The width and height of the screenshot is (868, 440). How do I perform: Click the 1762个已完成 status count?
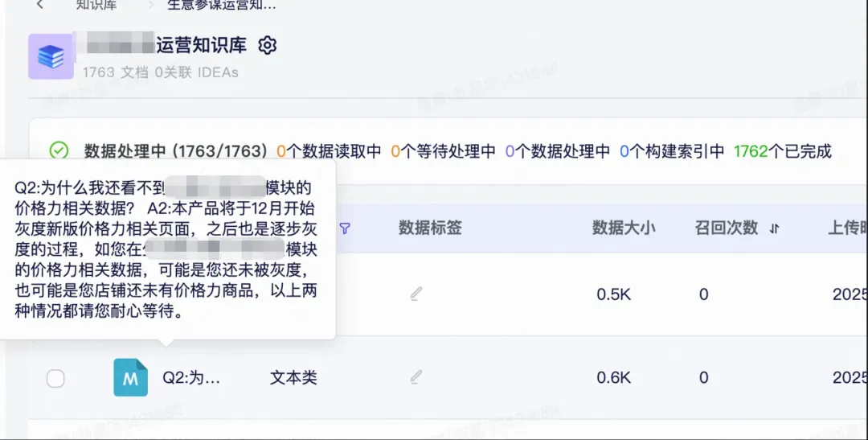(x=783, y=151)
